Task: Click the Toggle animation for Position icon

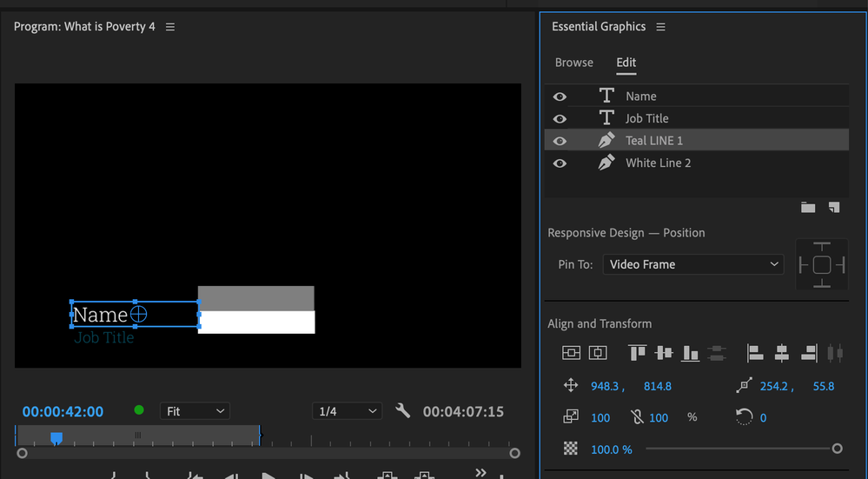Action: (571, 385)
